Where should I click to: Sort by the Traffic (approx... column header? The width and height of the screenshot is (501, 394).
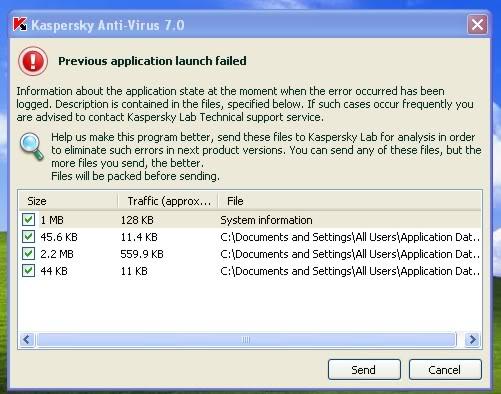click(168, 201)
